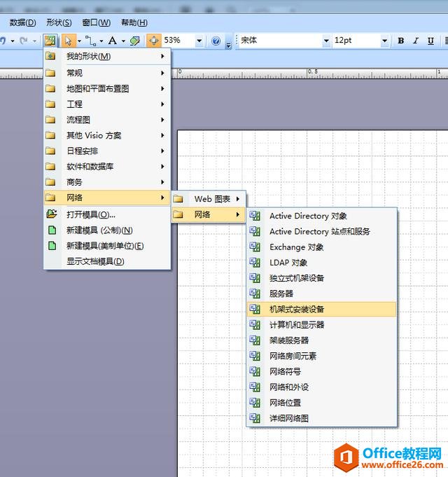Select the Connector tool
The image size is (448, 477).
click(x=90, y=40)
